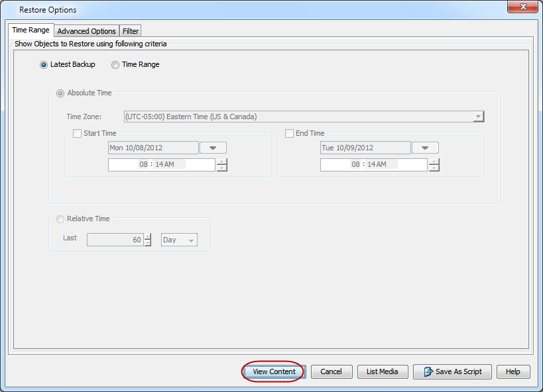Open Help for restore options
This screenshot has width=543, height=392.
(x=513, y=371)
